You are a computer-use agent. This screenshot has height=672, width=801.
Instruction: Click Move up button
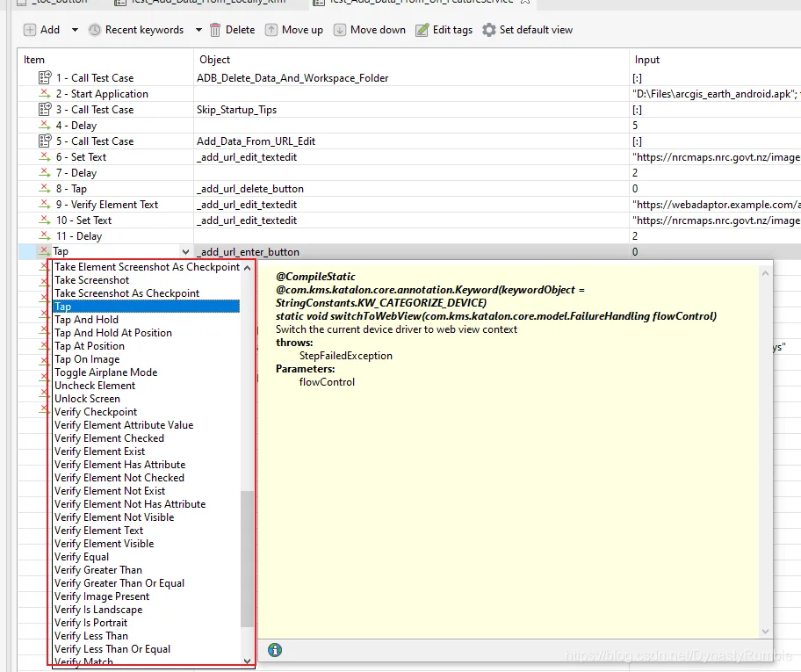tap(294, 30)
